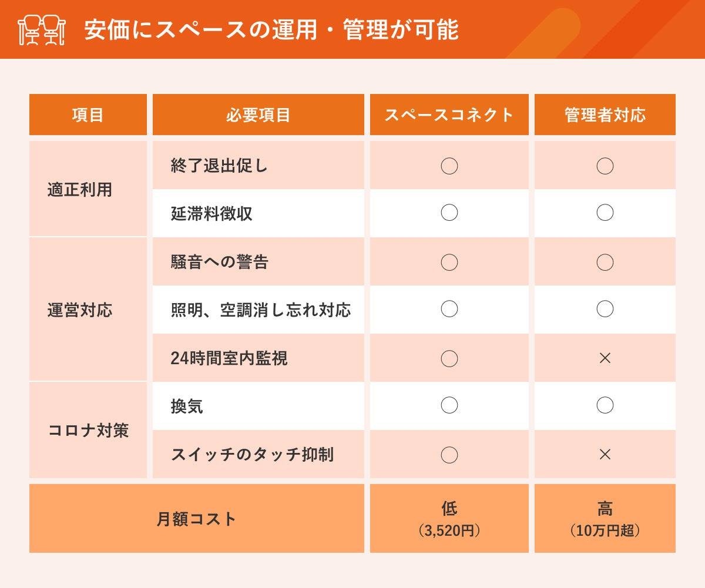705x588 pixels.
Task: Click スペースコネクト circle for 24時間室内監視
Action: click(449, 358)
